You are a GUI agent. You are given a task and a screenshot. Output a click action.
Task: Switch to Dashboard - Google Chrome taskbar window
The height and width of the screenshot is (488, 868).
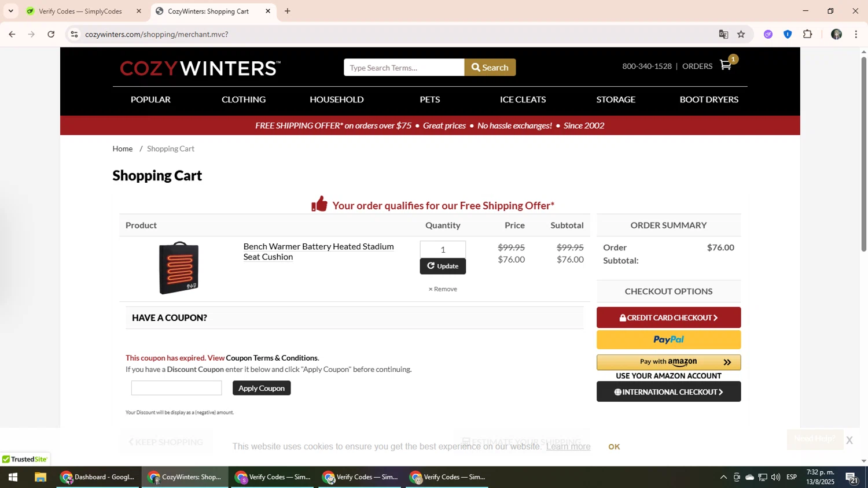coord(98,477)
